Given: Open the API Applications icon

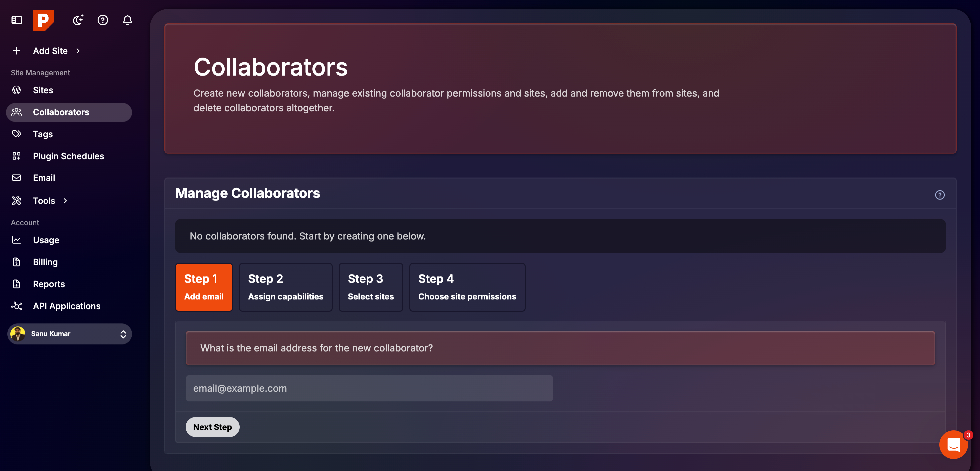Looking at the screenshot, I should click(17, 306).
